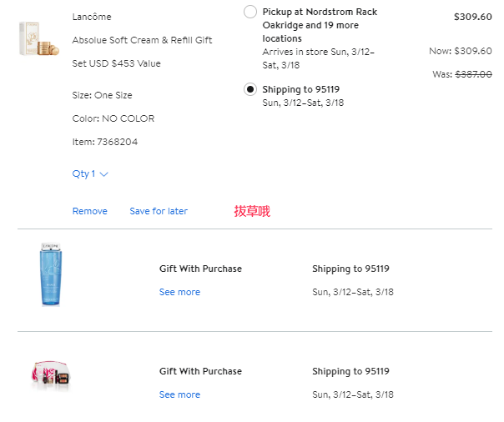Click the Was $387.00 struck-through price

462,74
